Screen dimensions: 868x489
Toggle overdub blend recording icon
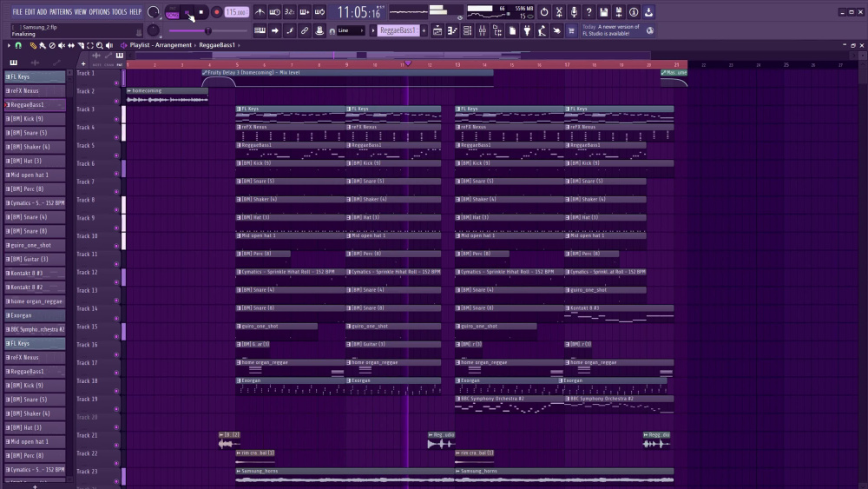(305, 11)
